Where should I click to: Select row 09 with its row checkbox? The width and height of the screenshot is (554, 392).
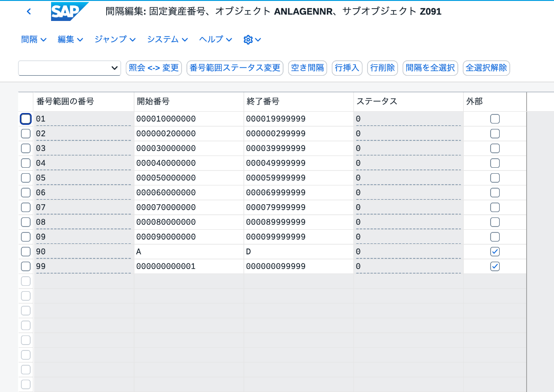click(x=26, y=237)
